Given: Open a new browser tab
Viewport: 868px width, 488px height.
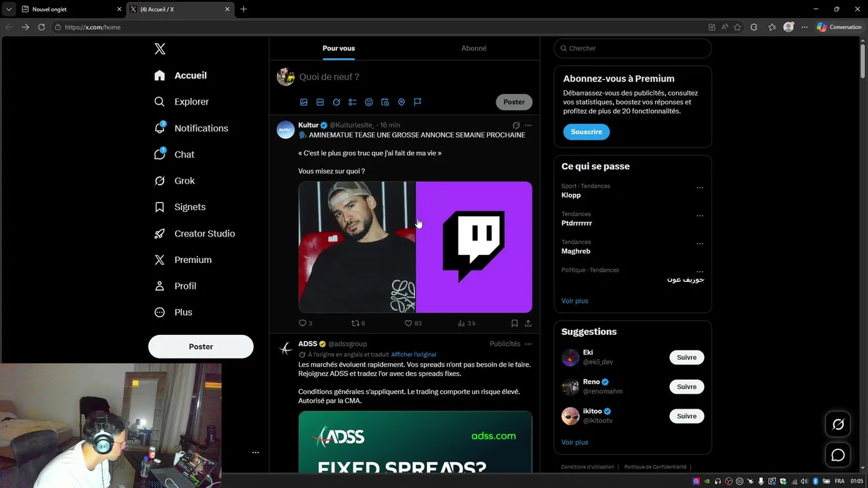Looking at the screenshot, I should (x=243, y=9).
